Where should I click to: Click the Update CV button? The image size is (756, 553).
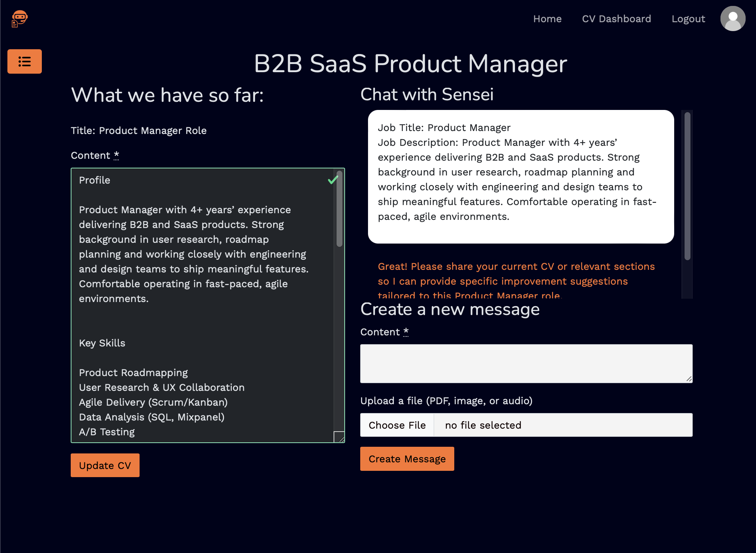click(x=105, y=465)
